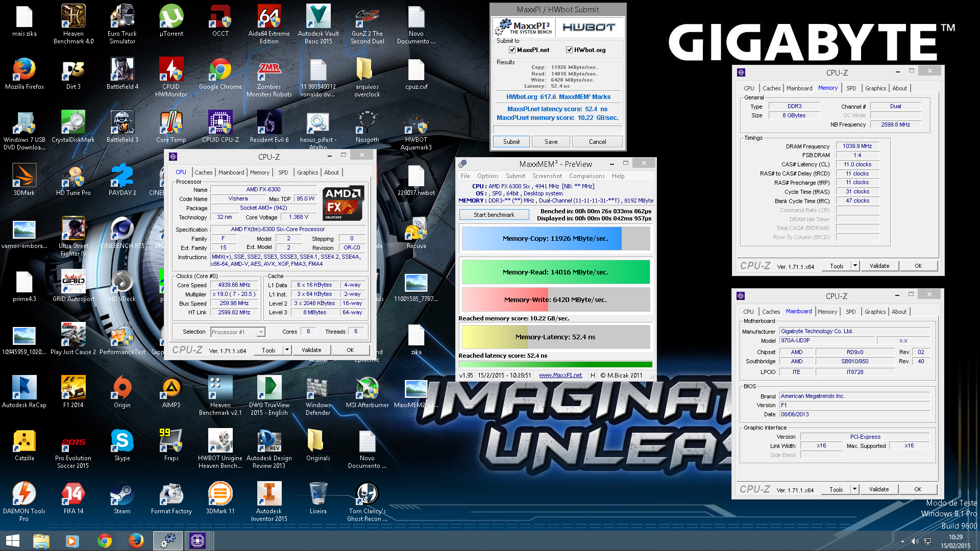Open CPUID CPU-Z desktop icon
The height and width of the screenshot is (551, 980).
point(220,127)
